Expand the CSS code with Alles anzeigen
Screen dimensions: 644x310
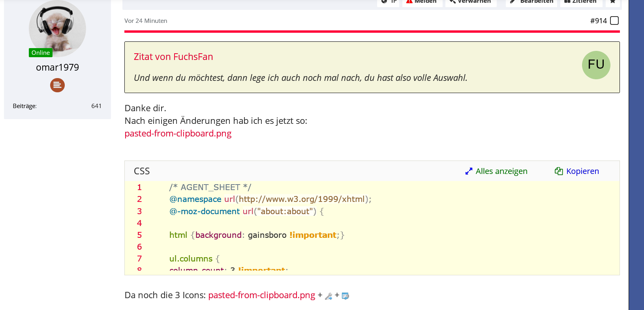(496, 171)
